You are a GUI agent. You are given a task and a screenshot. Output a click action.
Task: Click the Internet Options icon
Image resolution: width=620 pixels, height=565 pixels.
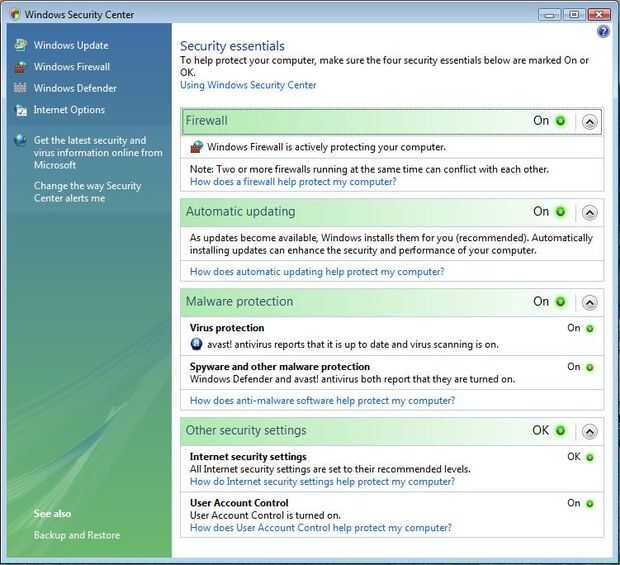21,110
